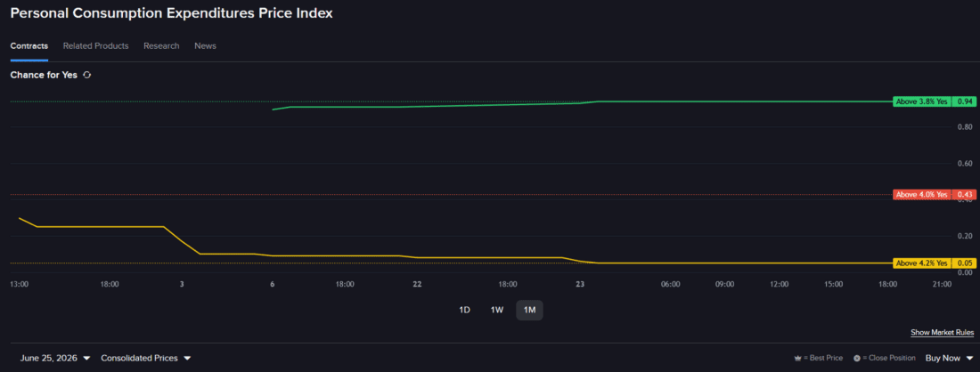Click the Close Position legend icon
This screenshot has height=372, width=980.
tap(857, 359)
